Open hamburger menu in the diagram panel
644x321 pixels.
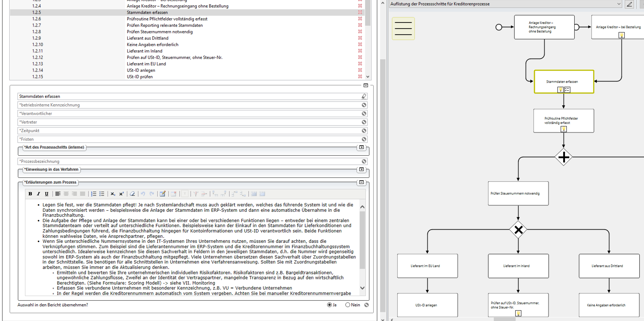pyautogui.click(x=403, y=28)
